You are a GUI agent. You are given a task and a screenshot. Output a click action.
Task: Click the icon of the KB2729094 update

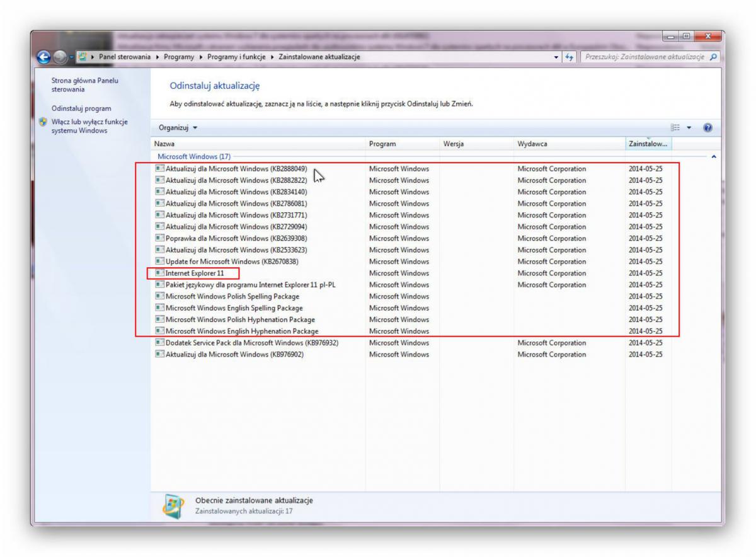pyautogui.click(x=159, y=227)
